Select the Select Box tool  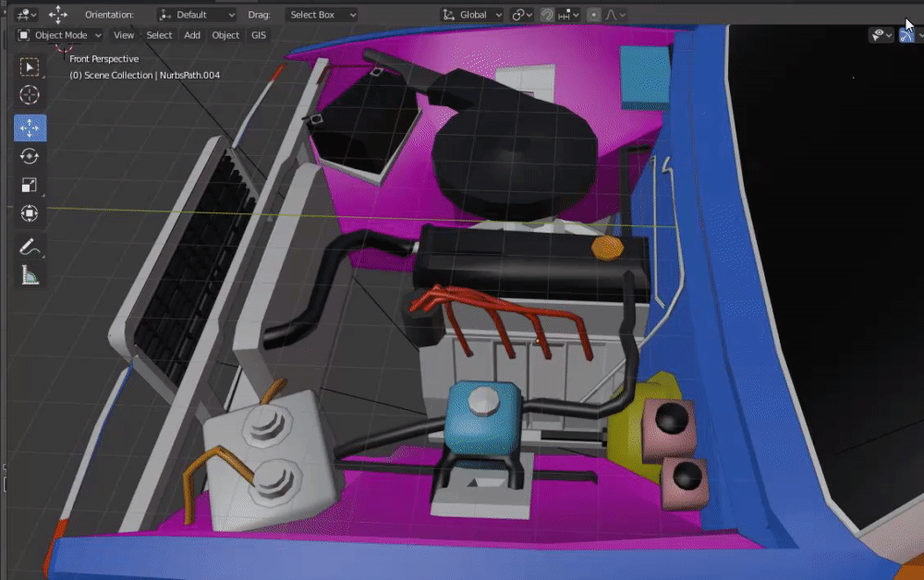[30, 66]
